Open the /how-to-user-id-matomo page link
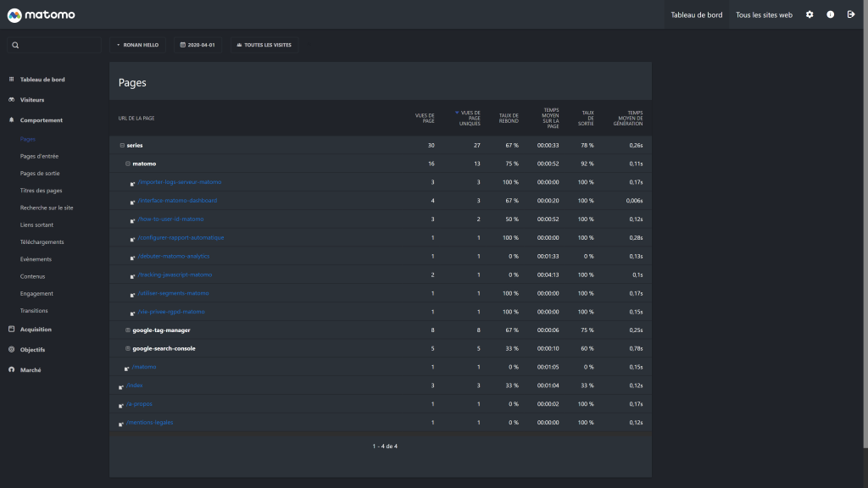The image size is (868, 488). coord(170,219)
